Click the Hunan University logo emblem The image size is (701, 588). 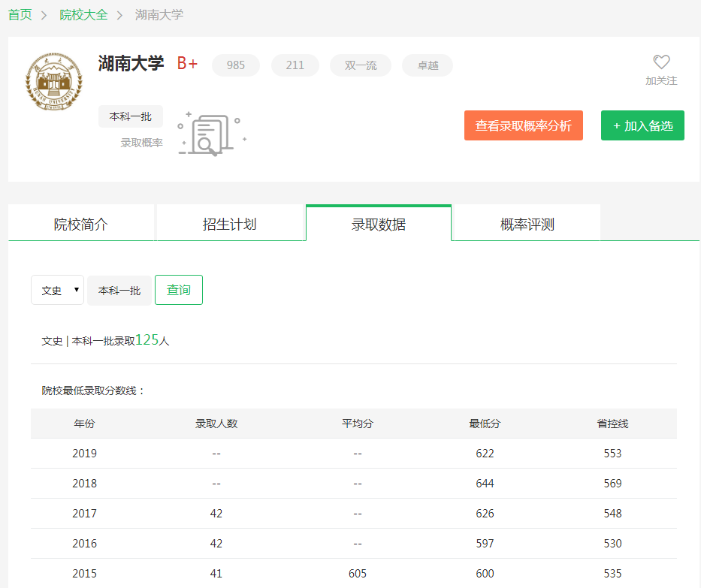(53, 82)
